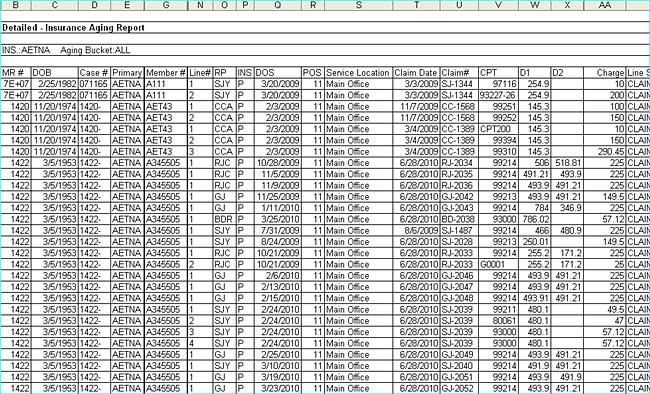
Task: Click the CPT cell '80061'
Action: point(498,321)
